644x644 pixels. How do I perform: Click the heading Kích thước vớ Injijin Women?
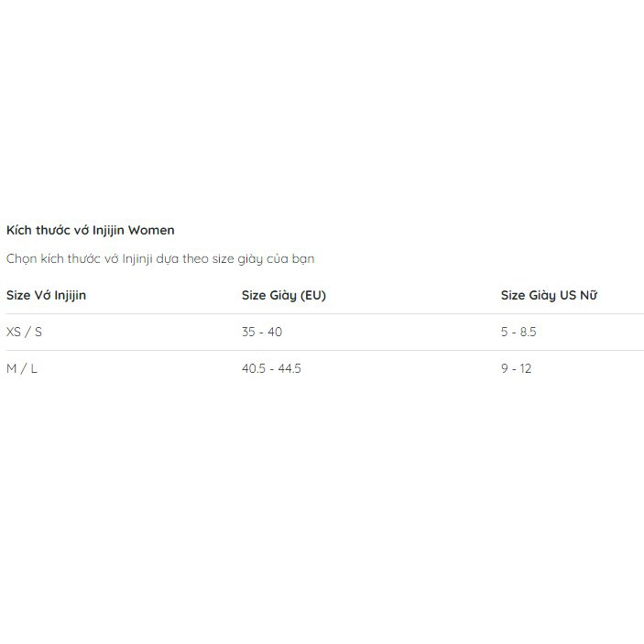click(x=91, y=230)
